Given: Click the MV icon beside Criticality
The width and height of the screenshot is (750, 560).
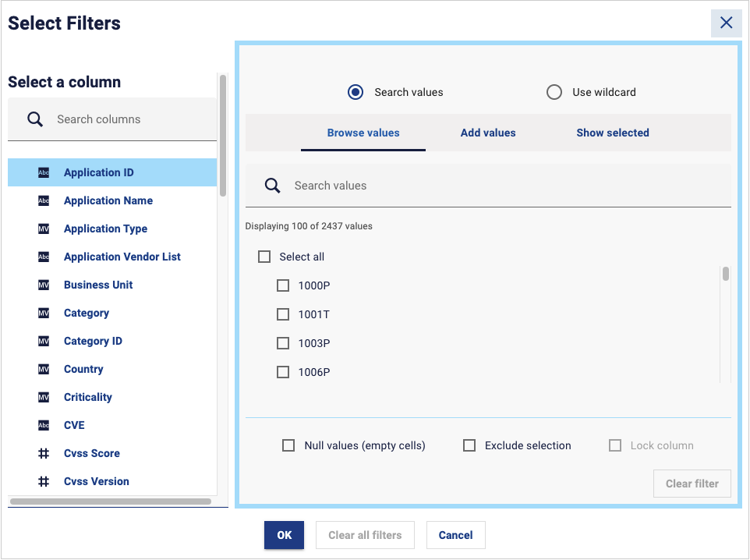Looking at the screenshot, I should 44,397.
